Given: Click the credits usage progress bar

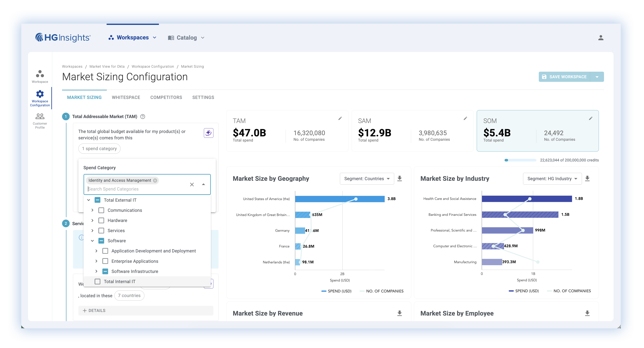Looking at the screenshot, I should (520, 160).
